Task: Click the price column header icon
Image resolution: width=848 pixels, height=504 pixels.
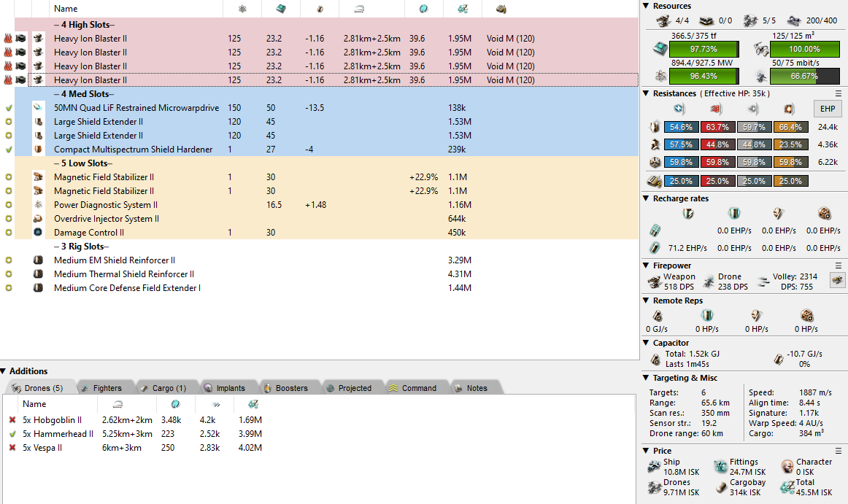Action: 462,9
